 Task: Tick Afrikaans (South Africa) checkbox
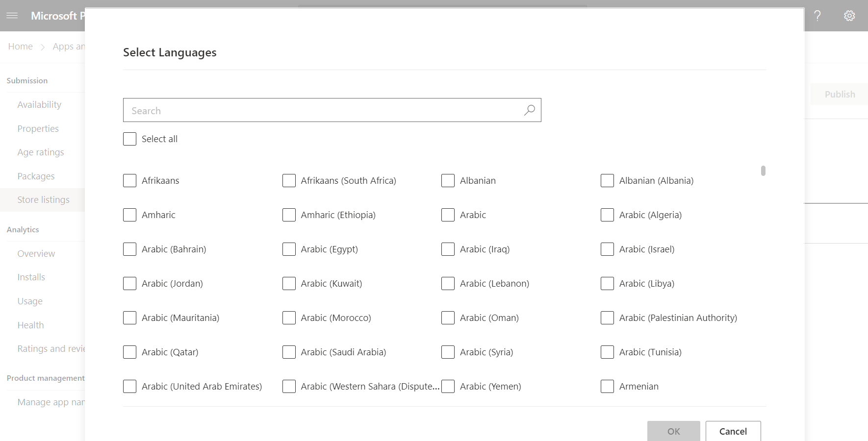pyautogui.click(x=289, y=181)
